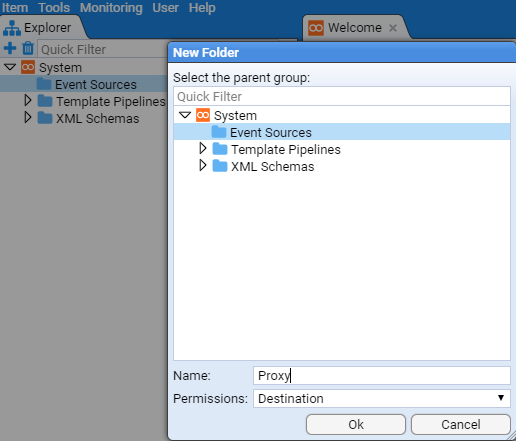This screenshot has height=441, width=516.
Task: Click the Name input field
Action: coord(382,375)
